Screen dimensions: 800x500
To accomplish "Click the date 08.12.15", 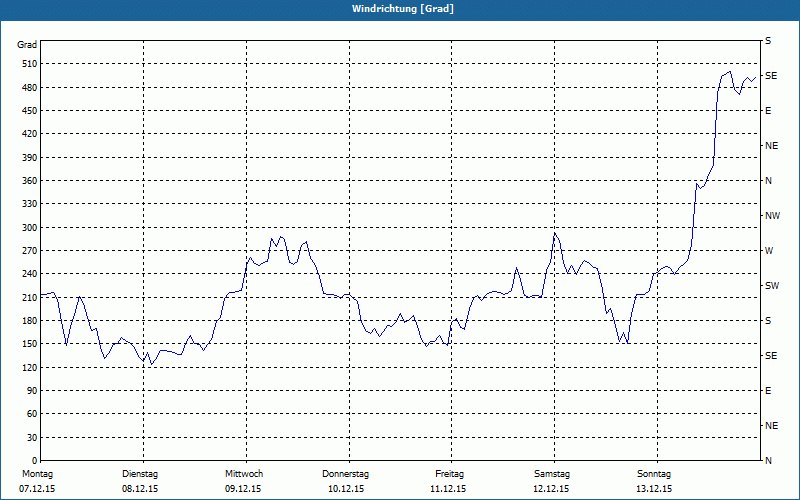I will tap(140, 489).
